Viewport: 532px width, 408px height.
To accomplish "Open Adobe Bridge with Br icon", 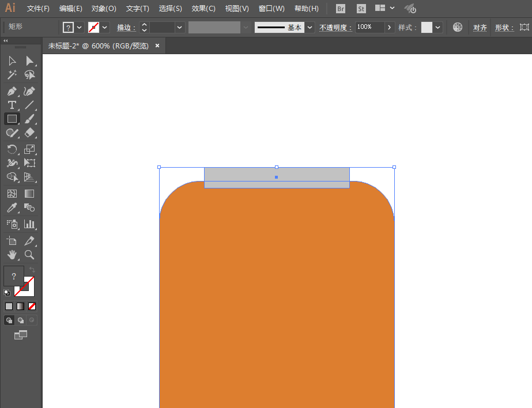I will [341, 9].
